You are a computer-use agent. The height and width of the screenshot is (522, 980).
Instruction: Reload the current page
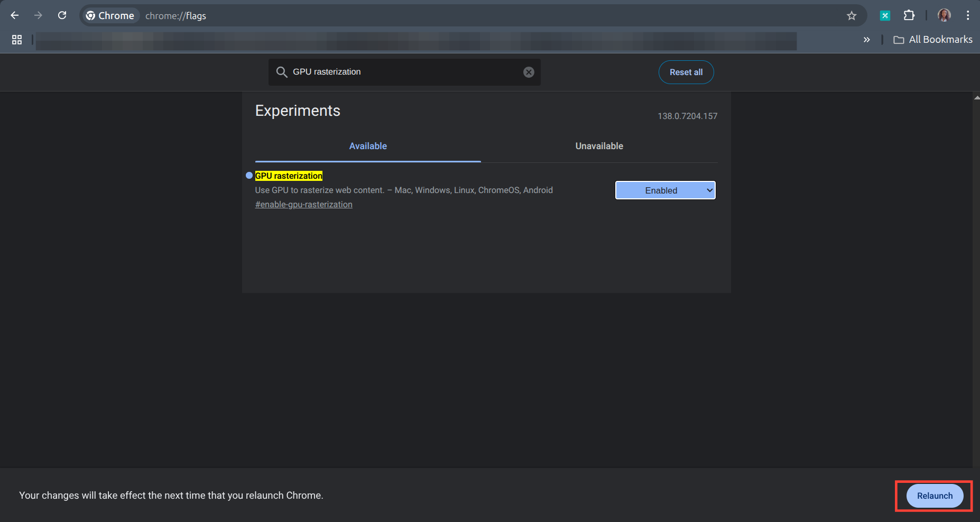point(62,15)
